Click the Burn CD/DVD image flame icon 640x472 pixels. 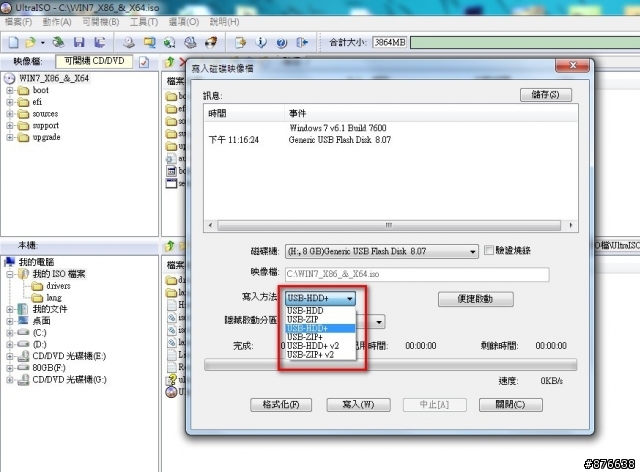click(x=211, y=42)
